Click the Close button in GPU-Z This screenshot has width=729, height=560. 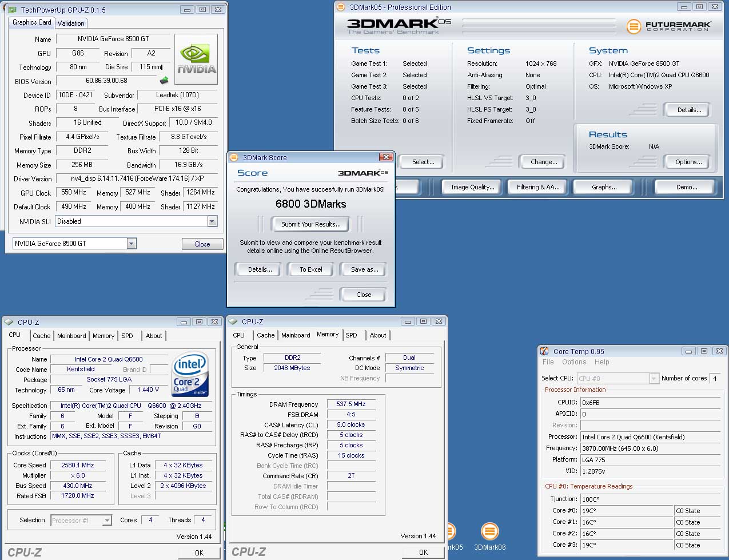click(x=202, y=244)
